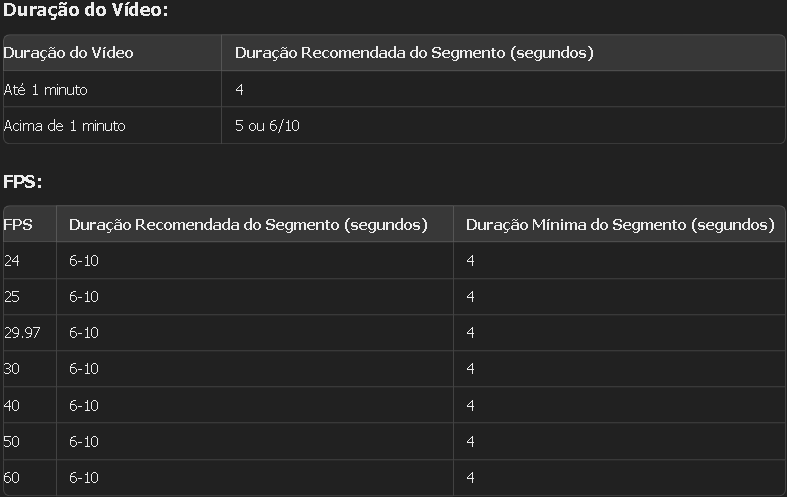The height and width of the screenshot is (497, 787).
Task: Click the 'Duração Mínima do Segmento' column header
Action: point(620,225)
